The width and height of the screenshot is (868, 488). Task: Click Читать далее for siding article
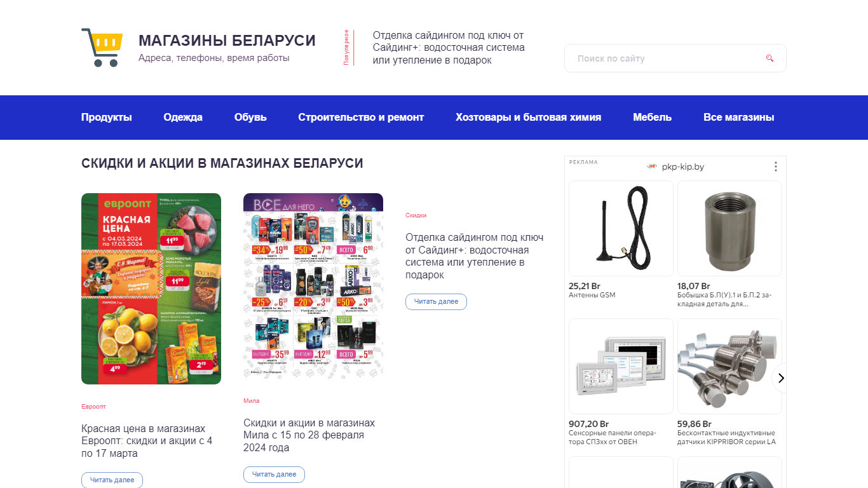pos(436,301)
